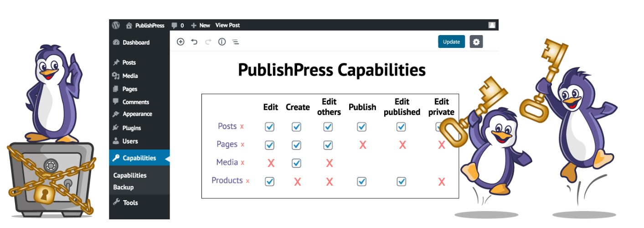Image resolution: width=644 pixels, height=228 pixels.
Task: Remove the Products row with its small x
Action: tap(247, 181)
